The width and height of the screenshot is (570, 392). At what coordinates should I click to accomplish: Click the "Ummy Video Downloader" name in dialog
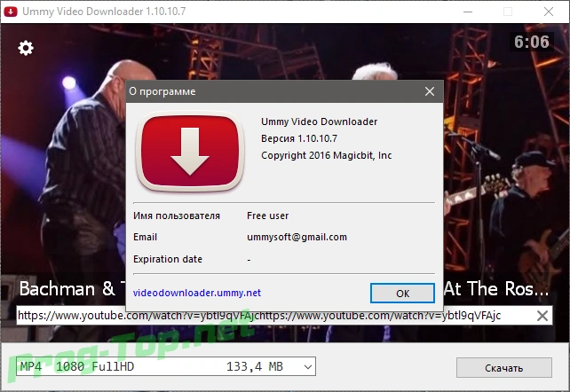coord(319,122)
